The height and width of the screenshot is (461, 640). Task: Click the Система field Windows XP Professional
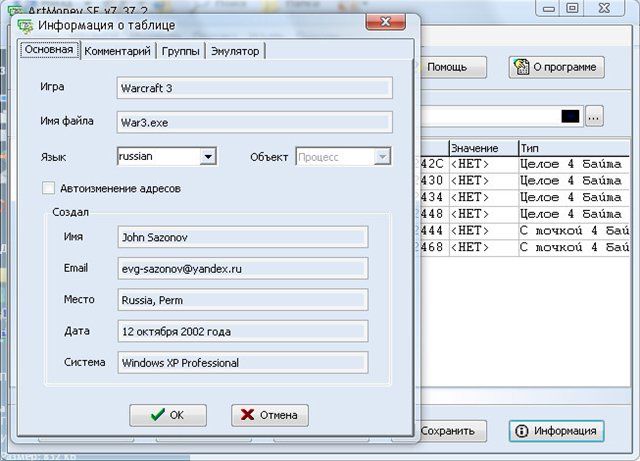(x=243, y=363)
